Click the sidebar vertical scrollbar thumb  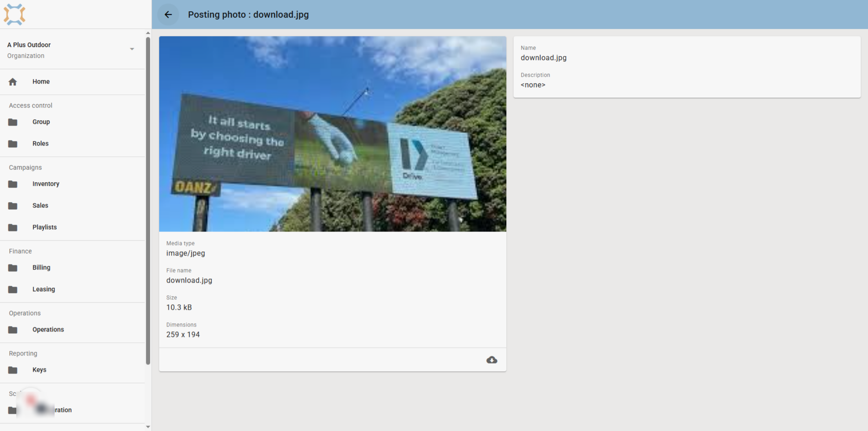(148, 201)
